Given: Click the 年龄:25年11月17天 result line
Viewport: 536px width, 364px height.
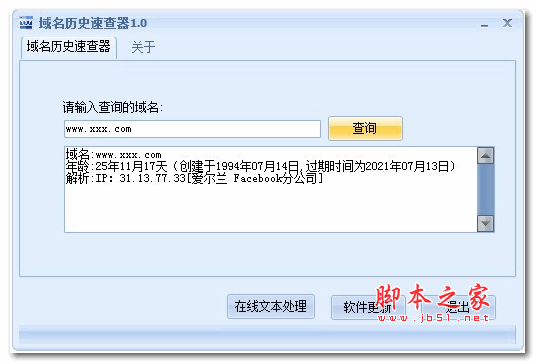Looking at the screenshot, I should (x=260, y=166).
